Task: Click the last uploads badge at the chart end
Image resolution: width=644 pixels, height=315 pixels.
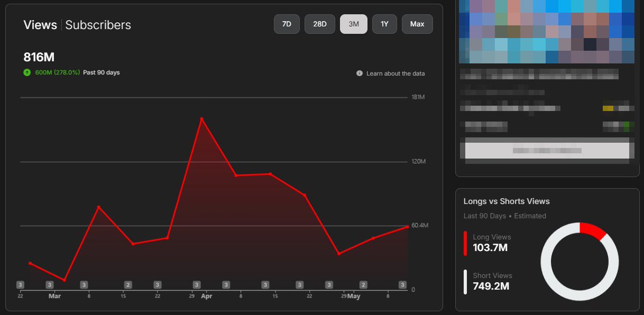Action: pyautogui.click(x=402, y=284)
